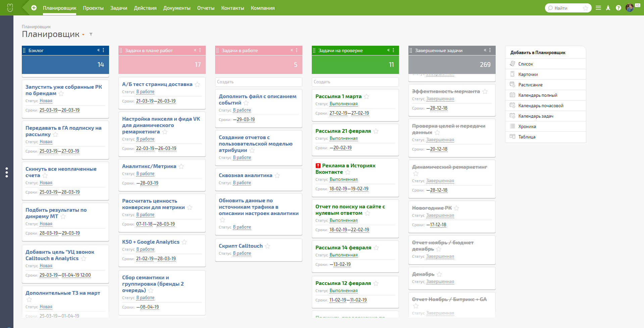Click the filter funnel icon next to Планировщик title
This screenshot has width=644, height=328.
91,34
